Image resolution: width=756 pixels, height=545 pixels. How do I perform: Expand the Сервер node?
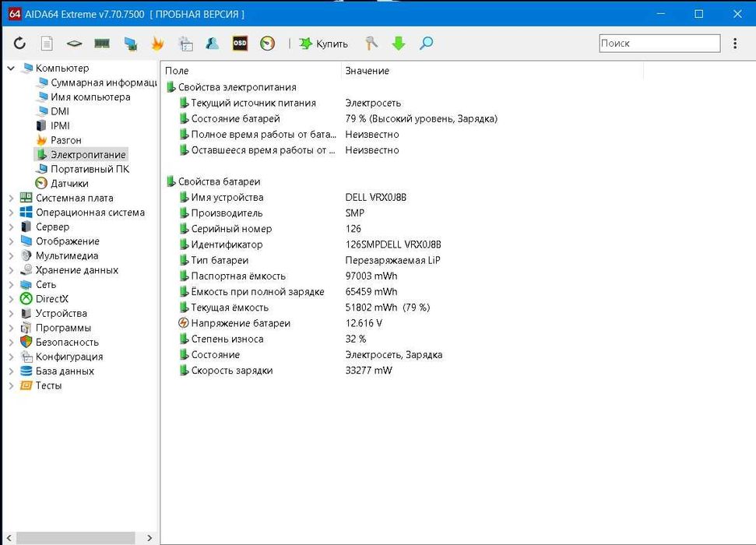(11, 227)
